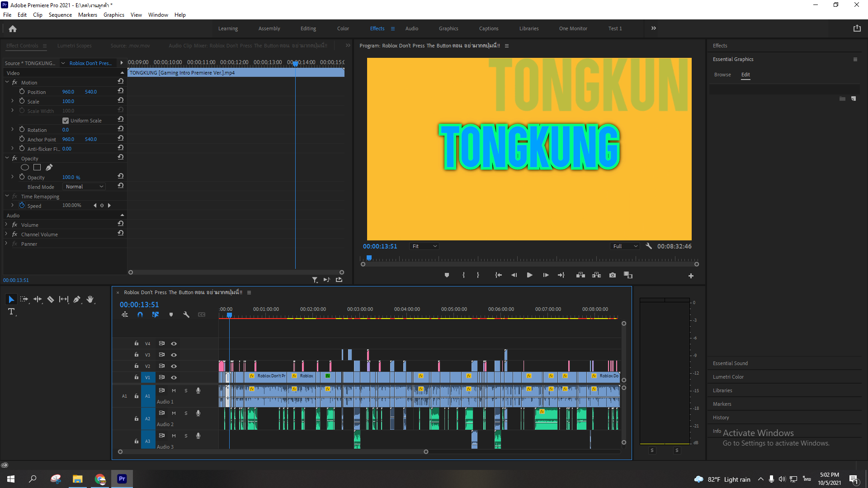868x488 pixels.
Task: Click the timeline timecode 00:00:13:51
Action: [x=139, y=305]
